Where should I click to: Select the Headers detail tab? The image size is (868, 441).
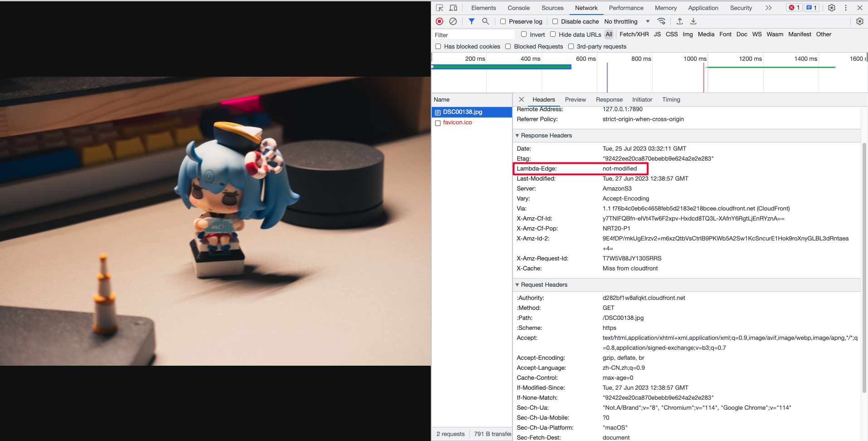point(544,99)
